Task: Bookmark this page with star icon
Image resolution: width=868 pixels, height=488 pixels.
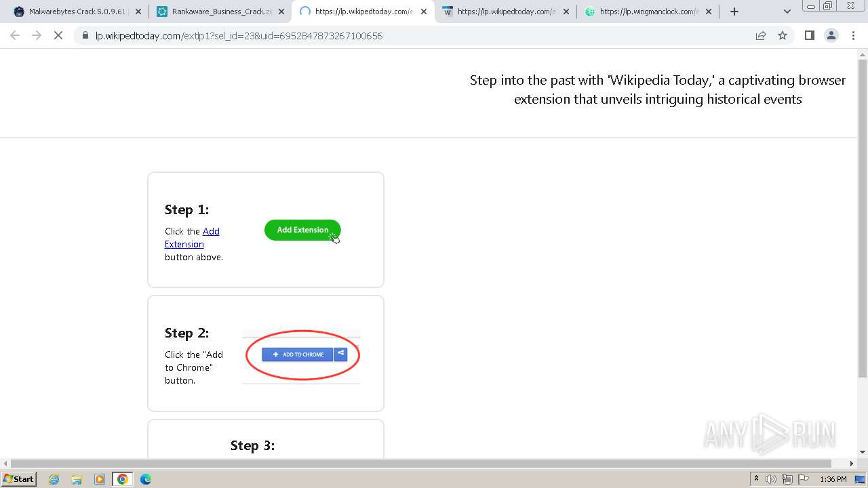Action: [783, 35]
